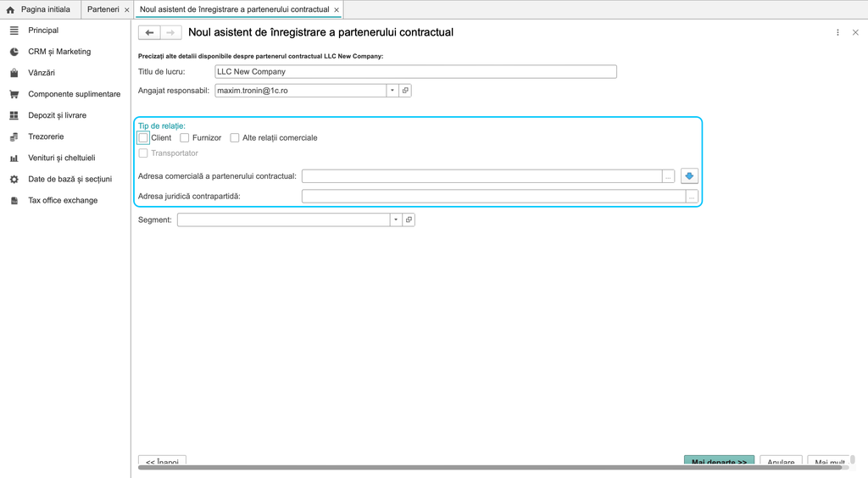Open the Tax office exchange section
Viewport: 868px width, 478px height.
(x=63, y=201)
